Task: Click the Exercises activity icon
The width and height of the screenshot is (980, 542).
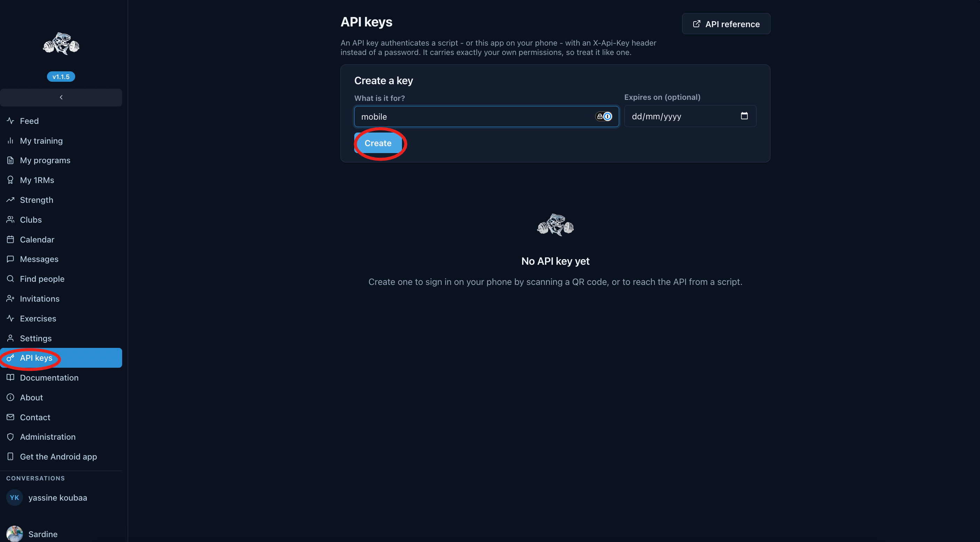Action: coord(10,318)
